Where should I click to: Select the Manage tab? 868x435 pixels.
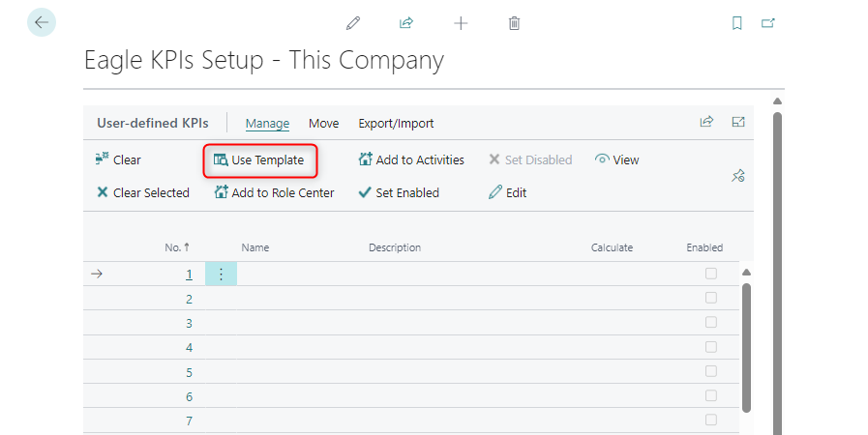[267, 124]
